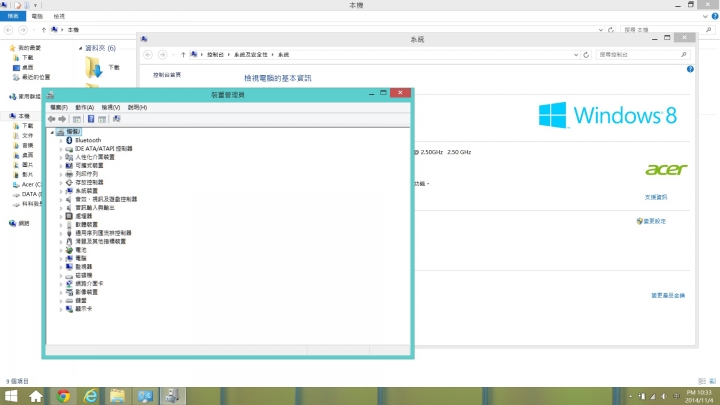
Task: Click 系統及安全性 in the System breadcrumb
Action: (251, 55)
